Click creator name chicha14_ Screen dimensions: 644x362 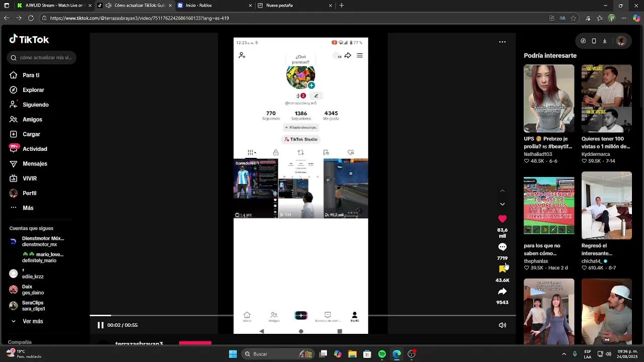[592, 261]
